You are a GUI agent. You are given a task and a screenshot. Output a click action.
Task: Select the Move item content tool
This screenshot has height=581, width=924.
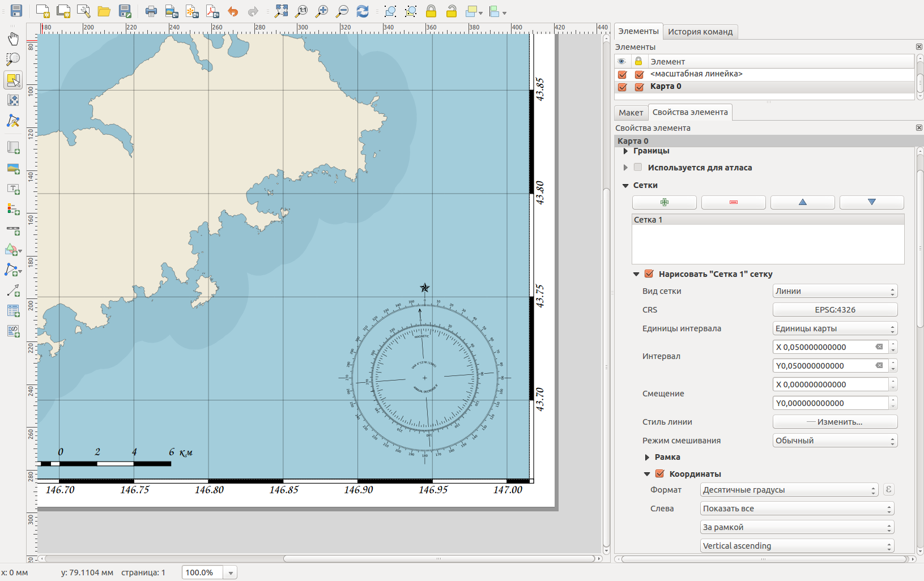[13, 100]
